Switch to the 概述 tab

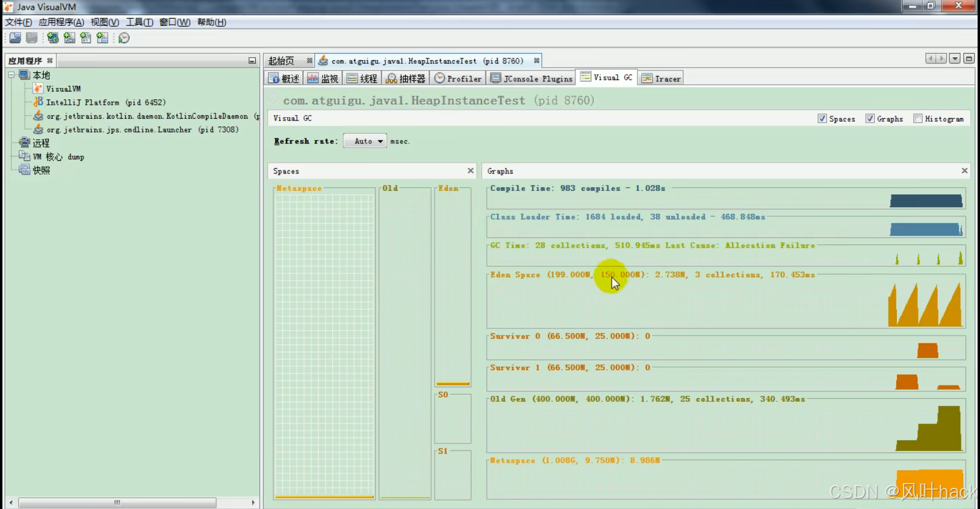pyautogui.click(x=284, y=78)
